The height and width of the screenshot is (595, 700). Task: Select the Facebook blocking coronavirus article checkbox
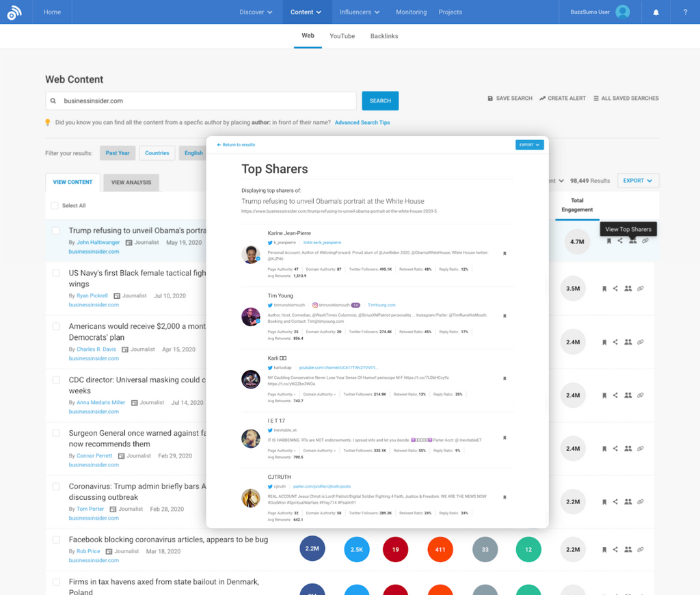56,540
